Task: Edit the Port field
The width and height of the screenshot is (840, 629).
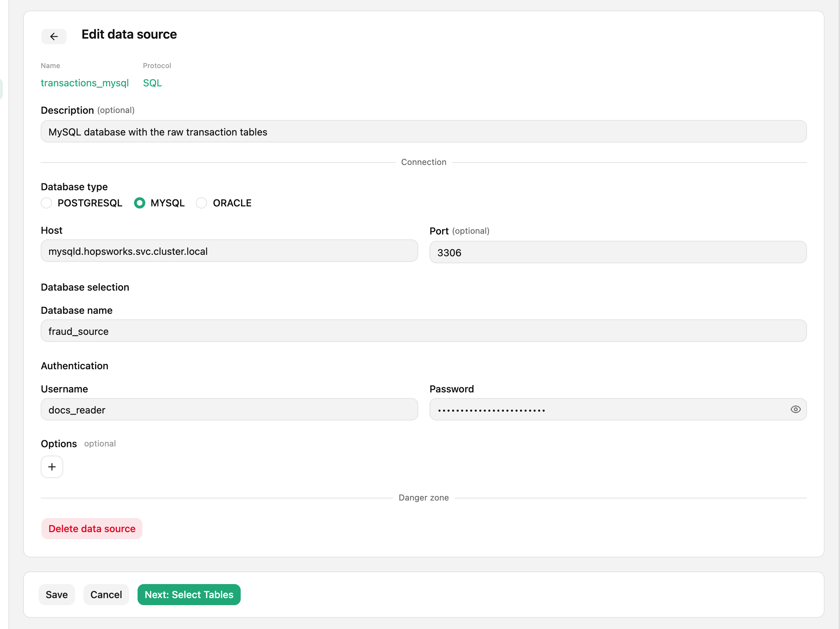Action: point(618,252)
